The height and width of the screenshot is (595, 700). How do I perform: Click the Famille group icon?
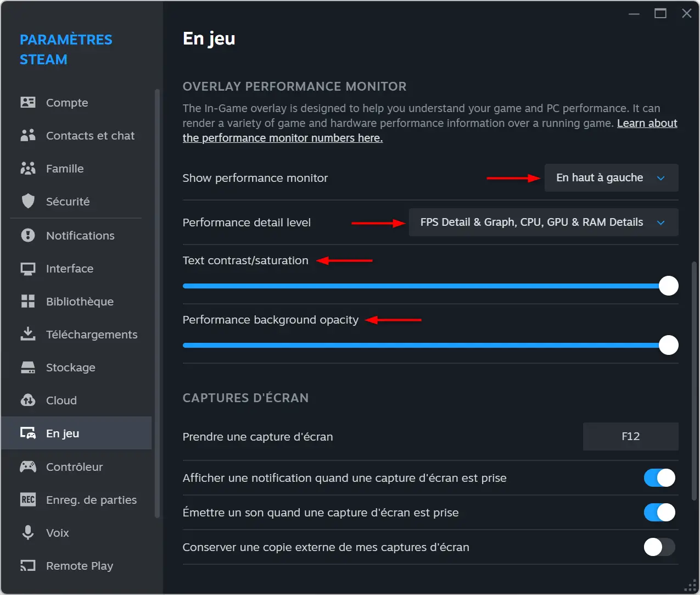click(28, 168)
